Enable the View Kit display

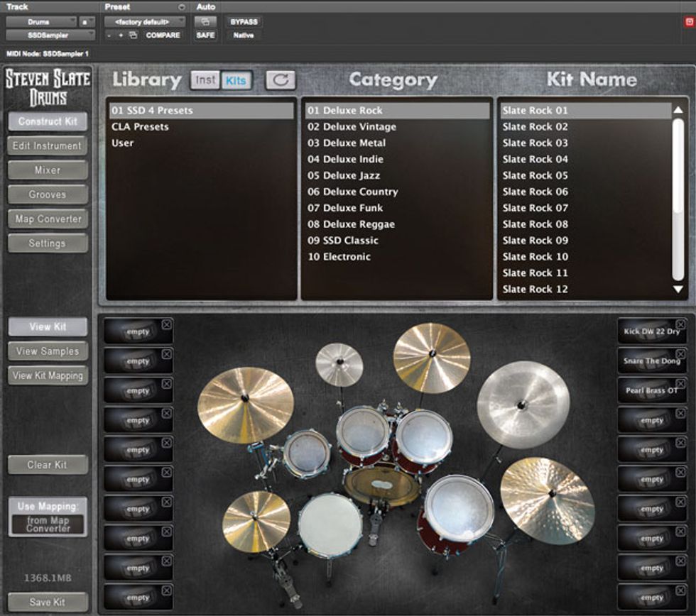48,327
